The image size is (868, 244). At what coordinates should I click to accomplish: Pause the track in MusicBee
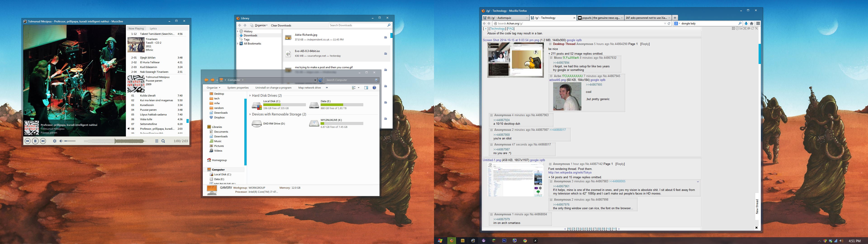(35, 141)
